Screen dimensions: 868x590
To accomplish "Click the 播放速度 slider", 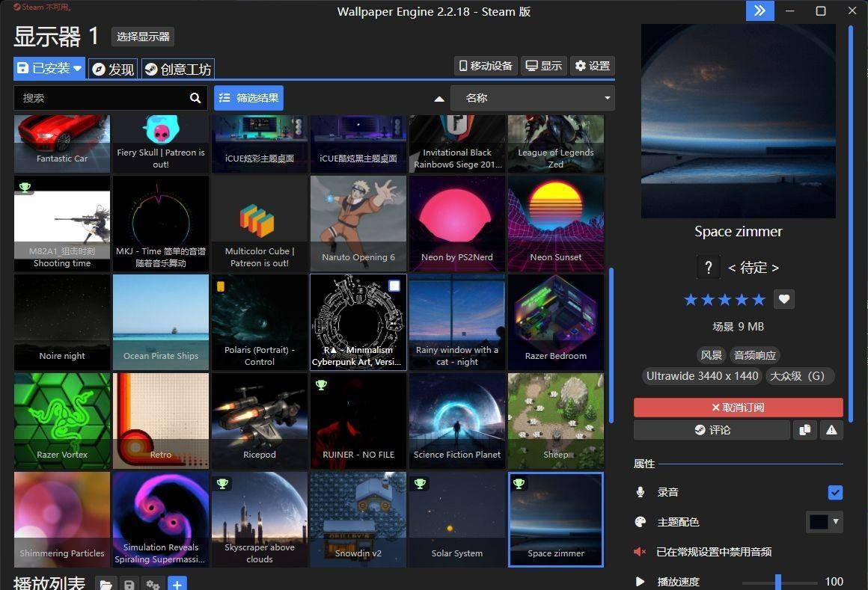I will [780, 582].
